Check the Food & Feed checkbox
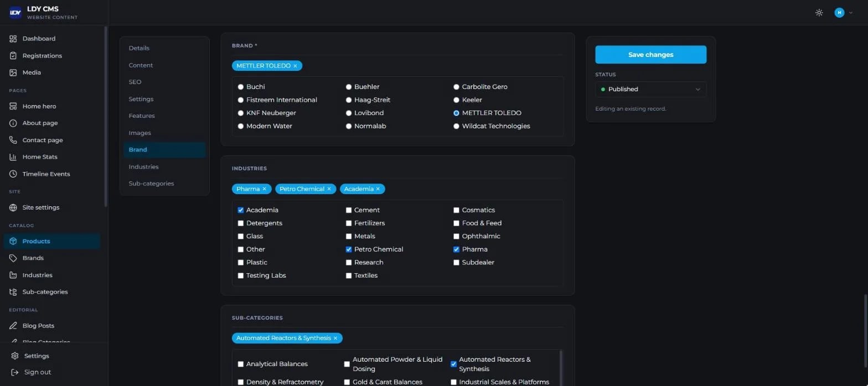The image size is (868, 386). [x=456, y=223]
